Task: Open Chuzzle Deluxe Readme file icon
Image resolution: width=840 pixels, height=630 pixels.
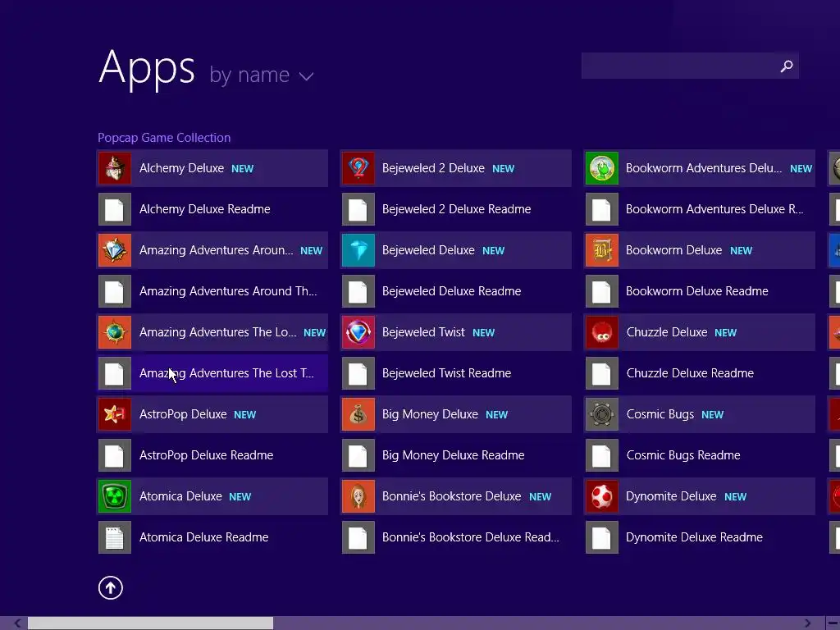Action: [602, 373]
